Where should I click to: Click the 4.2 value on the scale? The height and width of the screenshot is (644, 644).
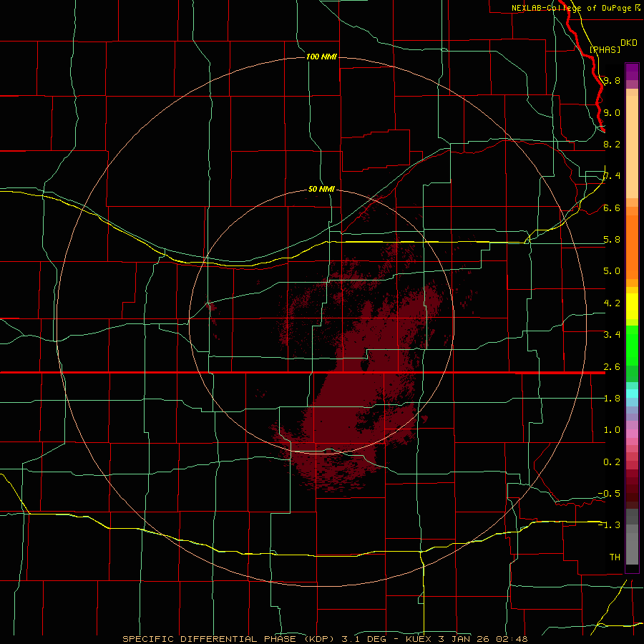(612, 303)
